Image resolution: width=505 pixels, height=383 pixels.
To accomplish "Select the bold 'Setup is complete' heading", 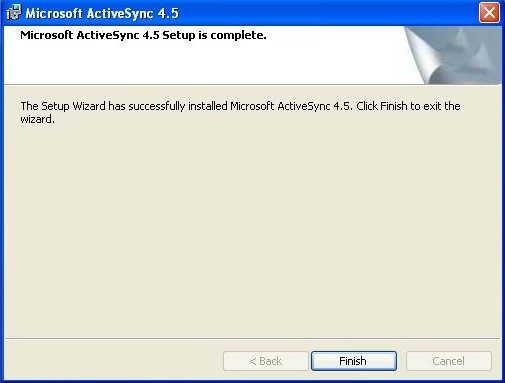I will [143, 35].
